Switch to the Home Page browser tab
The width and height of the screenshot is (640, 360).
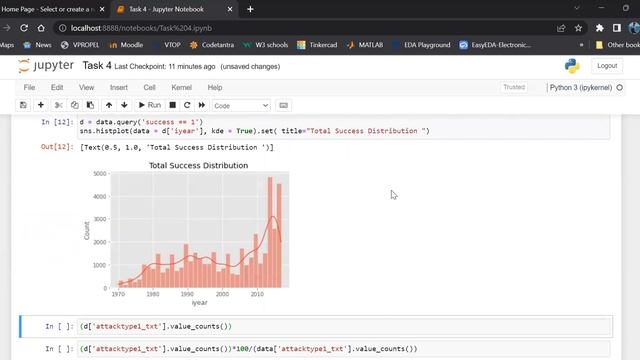48,9
